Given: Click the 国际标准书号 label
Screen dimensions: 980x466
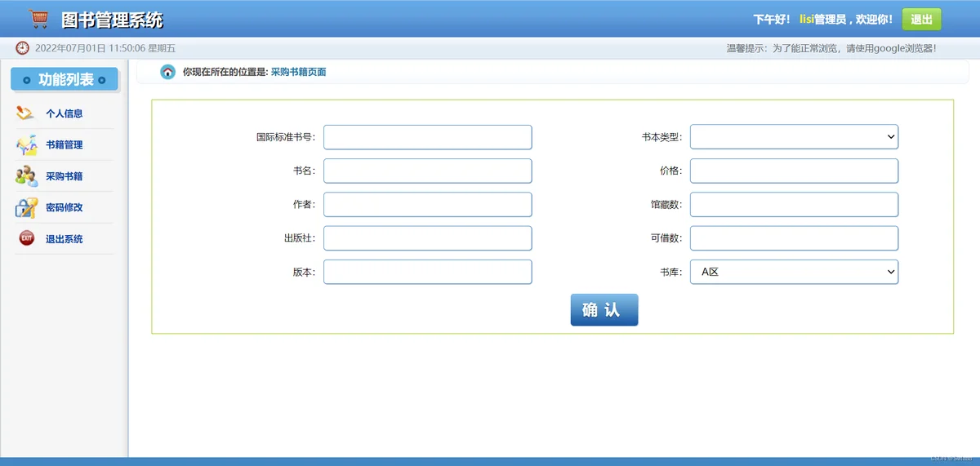Looking at the screenshot, I should pos(286,137).
